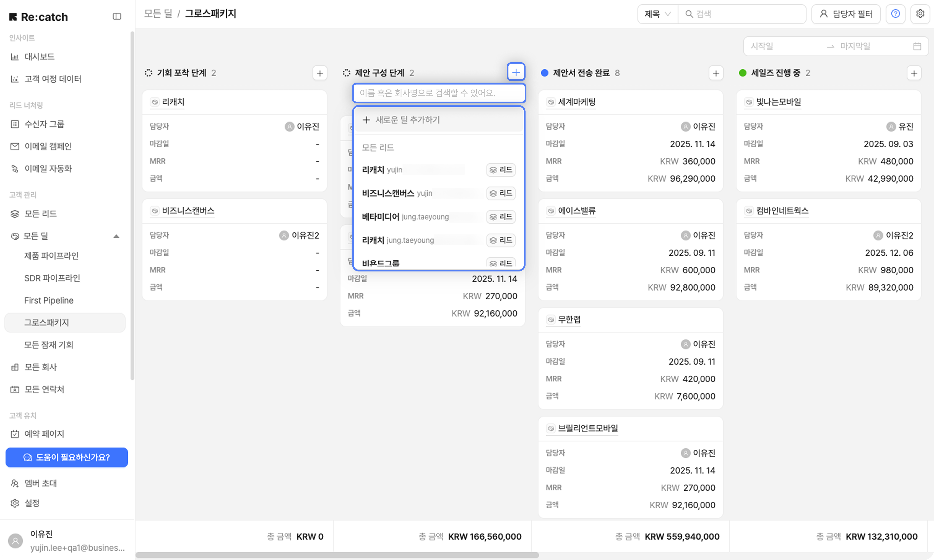Screen dimensions: 934x560
Task: Select SDR 파이프라인 in sidebar
Action: coord(52,278)
